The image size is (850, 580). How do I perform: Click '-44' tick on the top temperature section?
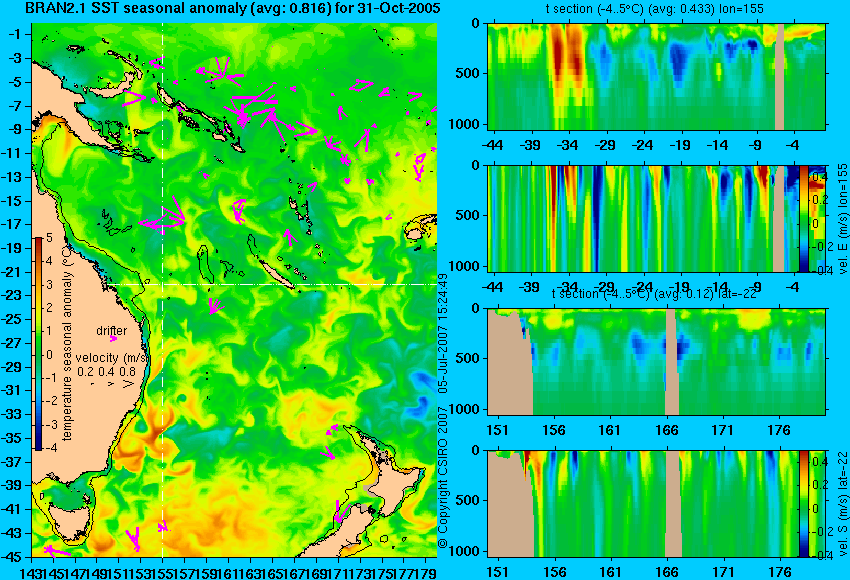pyautogui.click(x=492, y=145)
